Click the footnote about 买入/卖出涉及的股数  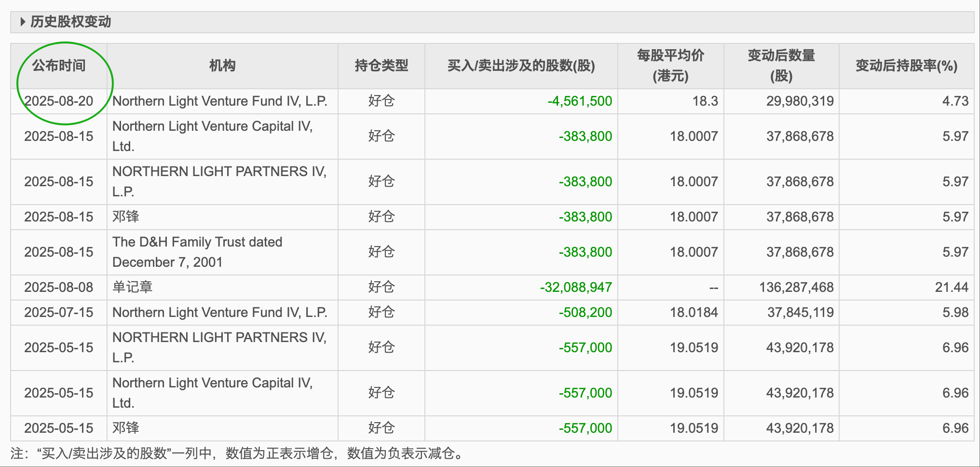point(237,453)
